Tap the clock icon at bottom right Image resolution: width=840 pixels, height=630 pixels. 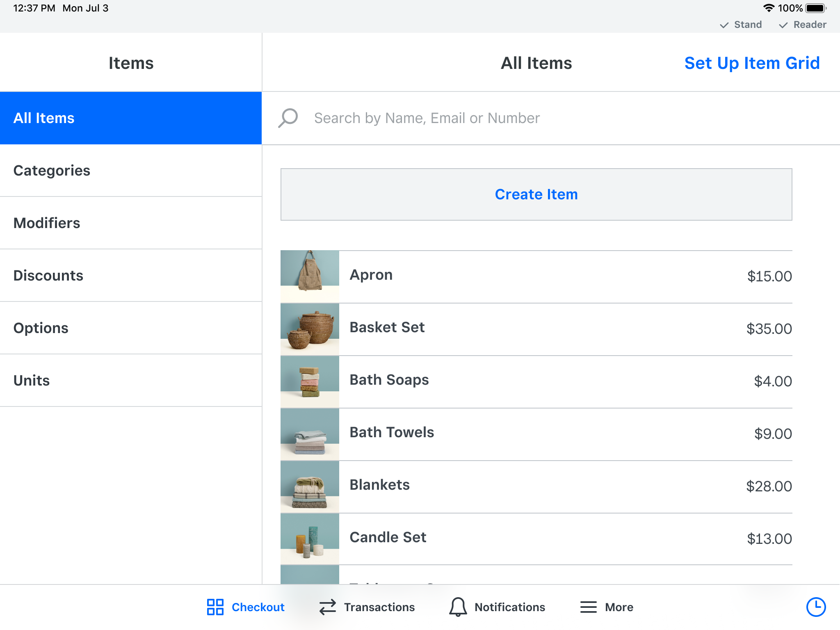click(816, 607)
